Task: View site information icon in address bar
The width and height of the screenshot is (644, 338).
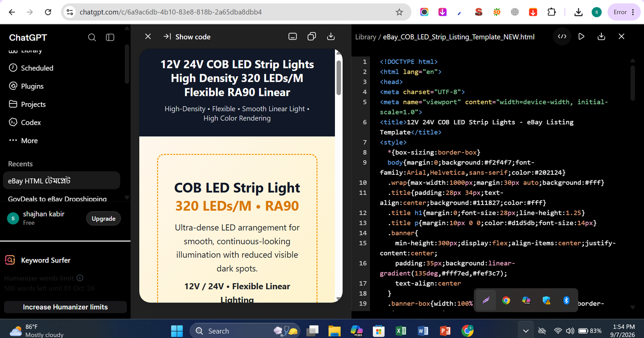Action: tap(70, 12)
